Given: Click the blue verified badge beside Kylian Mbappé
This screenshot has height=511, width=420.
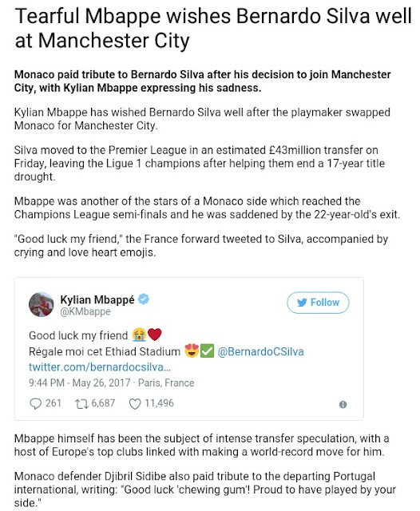Looking at the screenshot, I should (144, 299).
